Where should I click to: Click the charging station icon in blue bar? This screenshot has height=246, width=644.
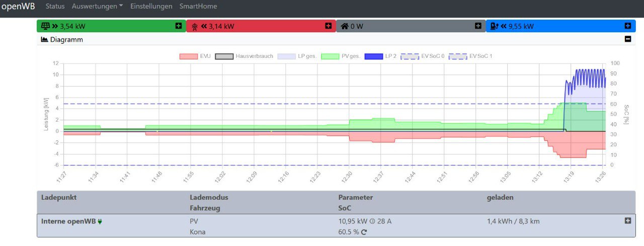495,26
